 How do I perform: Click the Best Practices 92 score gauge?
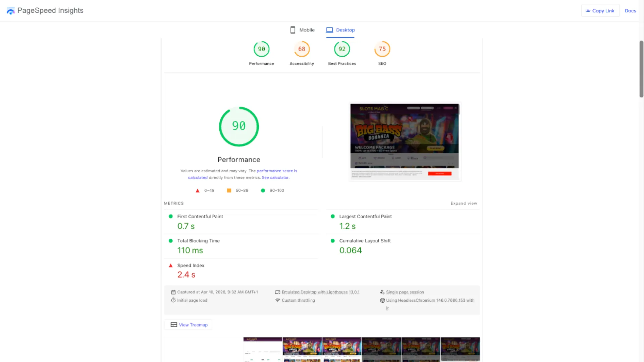tap(342, 49)
